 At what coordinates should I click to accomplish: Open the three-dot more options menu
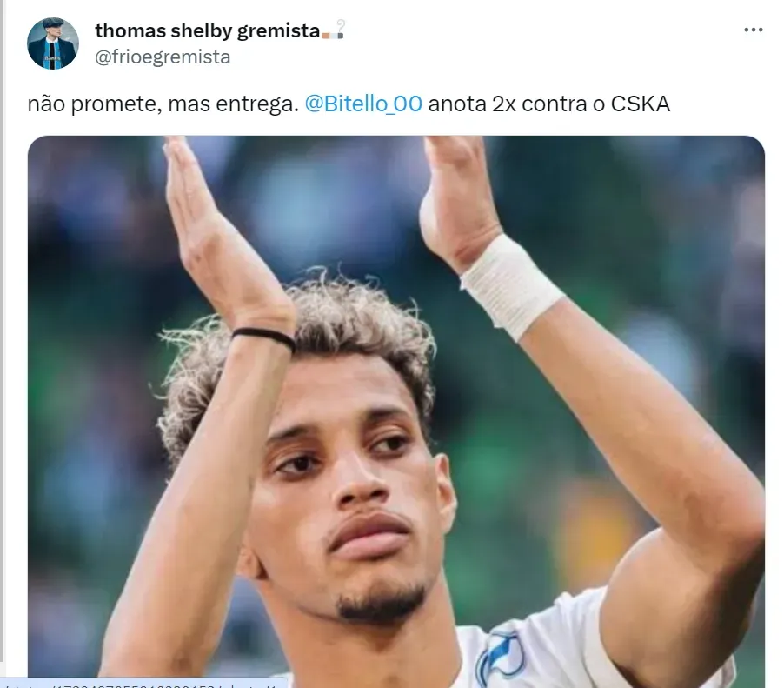(753, 30)
